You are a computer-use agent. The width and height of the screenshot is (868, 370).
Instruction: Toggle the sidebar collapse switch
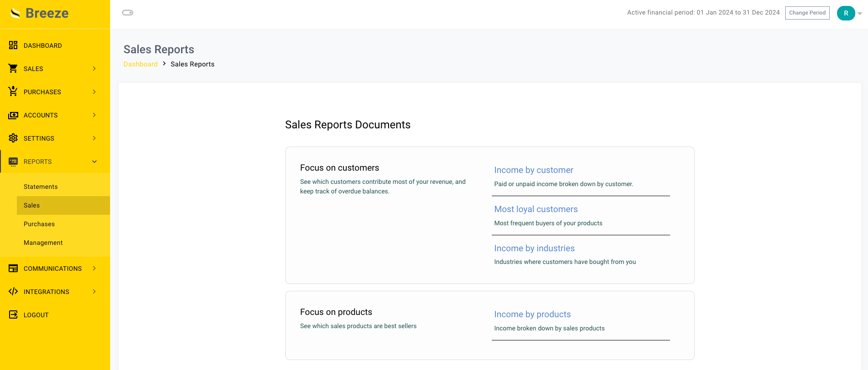coord(127,13)
